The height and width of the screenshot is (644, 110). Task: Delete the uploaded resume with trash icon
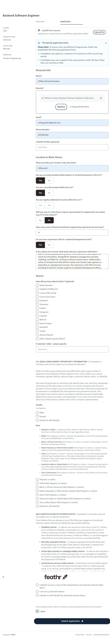[101, 98]
